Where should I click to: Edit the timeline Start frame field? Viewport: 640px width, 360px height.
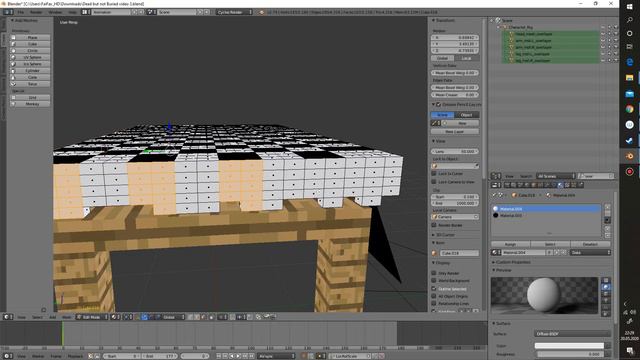[x=121, y=356]
